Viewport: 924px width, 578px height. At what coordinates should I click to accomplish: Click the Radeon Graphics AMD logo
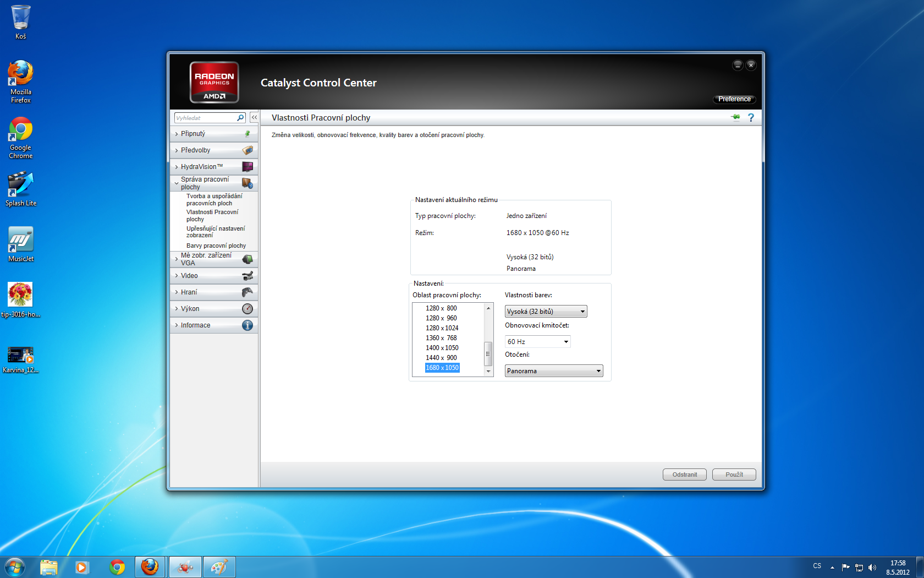click(x=215, y=83)
